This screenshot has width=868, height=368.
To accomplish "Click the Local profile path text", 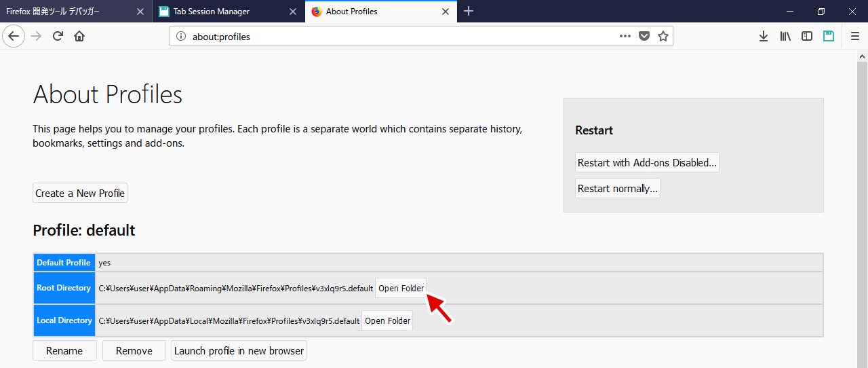I will click(229, 321).
